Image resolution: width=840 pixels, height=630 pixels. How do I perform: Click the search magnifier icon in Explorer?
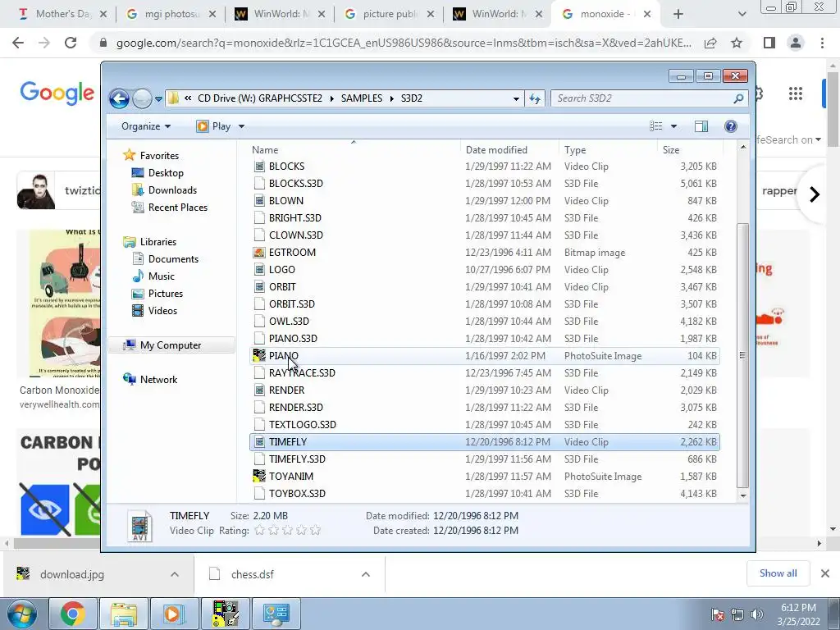[738, 98]
